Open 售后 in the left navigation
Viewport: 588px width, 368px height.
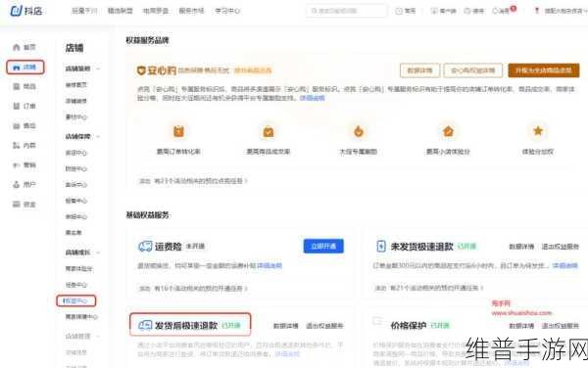[x=24, y=126]
